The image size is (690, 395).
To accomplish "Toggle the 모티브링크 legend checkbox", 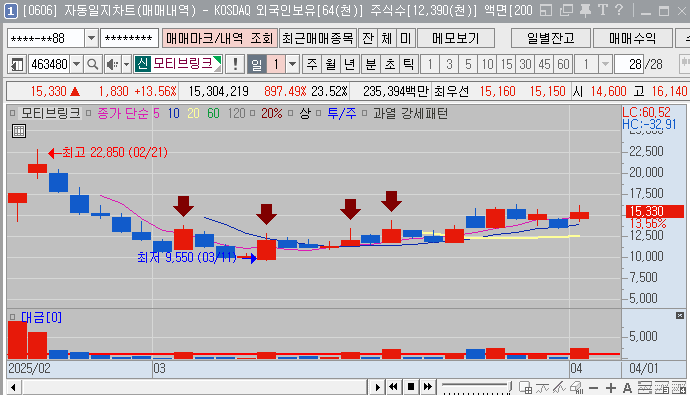I will tap(12, 113).
